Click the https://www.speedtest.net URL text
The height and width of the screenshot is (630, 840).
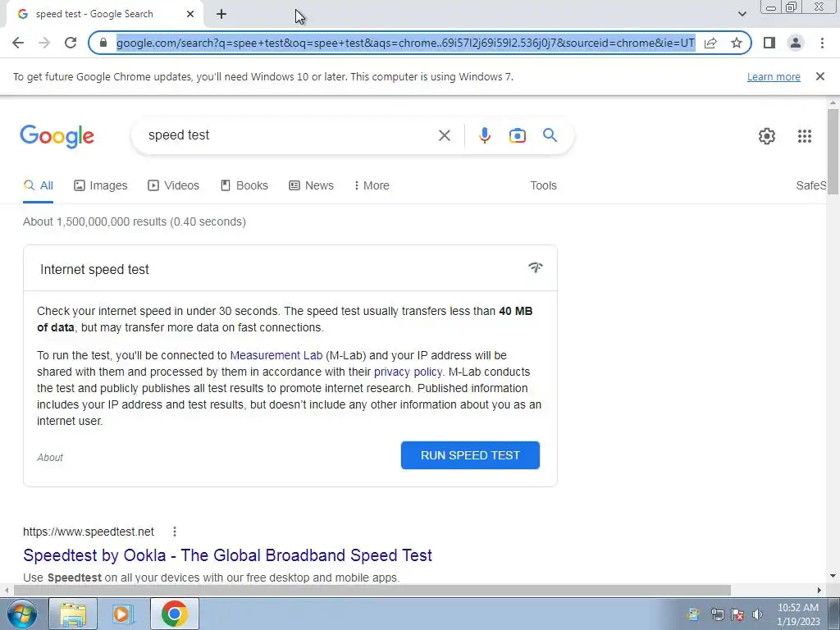pos(89,532)
